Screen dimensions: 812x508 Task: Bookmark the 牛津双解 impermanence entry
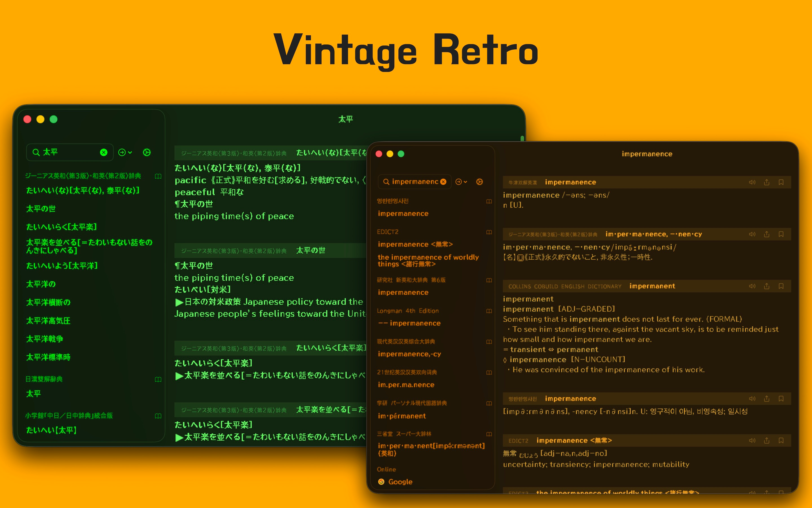click(781, 182)
